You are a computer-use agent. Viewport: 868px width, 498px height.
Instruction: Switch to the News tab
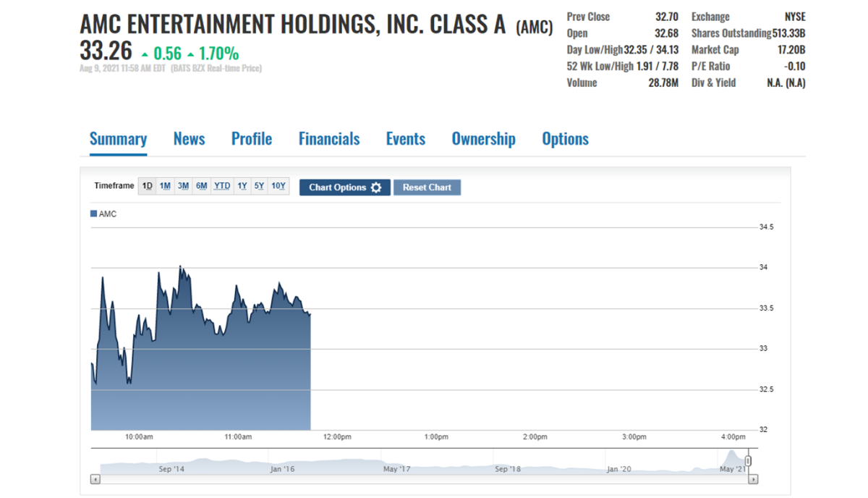click(x=189, y=139)
